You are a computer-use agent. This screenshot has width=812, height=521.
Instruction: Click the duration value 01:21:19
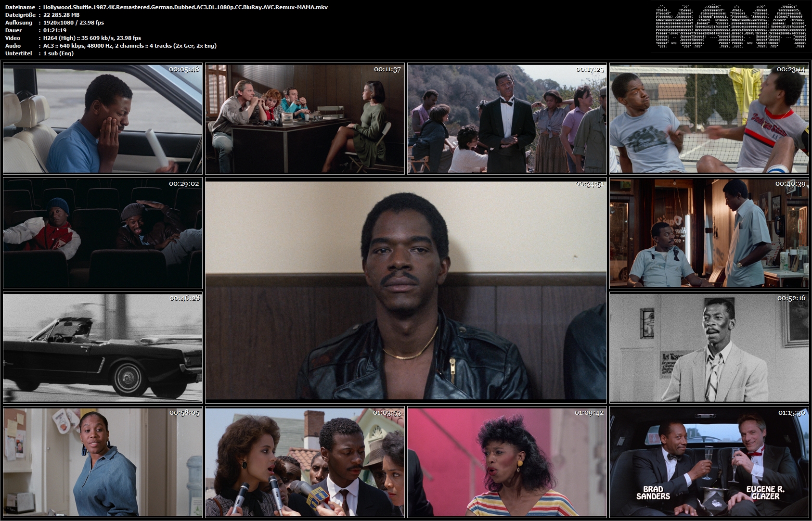click(x=54, y=30)
